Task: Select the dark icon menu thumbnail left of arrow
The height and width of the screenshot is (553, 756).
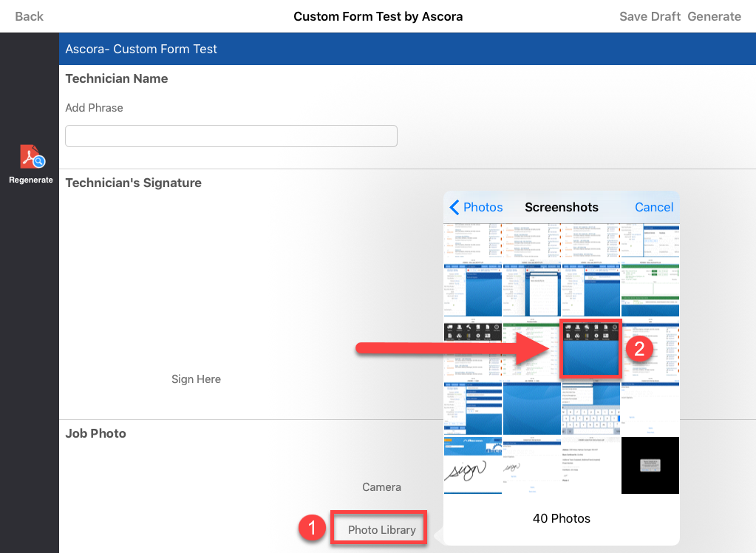Action: click(x=473, y=349)
